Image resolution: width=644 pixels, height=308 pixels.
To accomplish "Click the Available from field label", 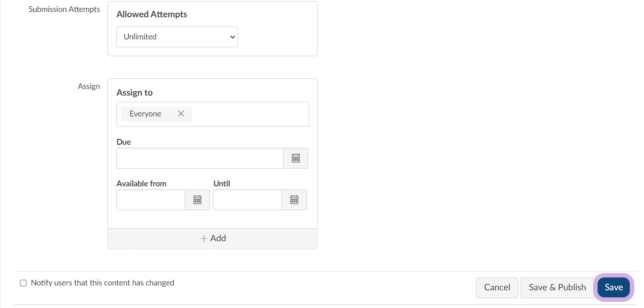I will click(x=142, y=184).
